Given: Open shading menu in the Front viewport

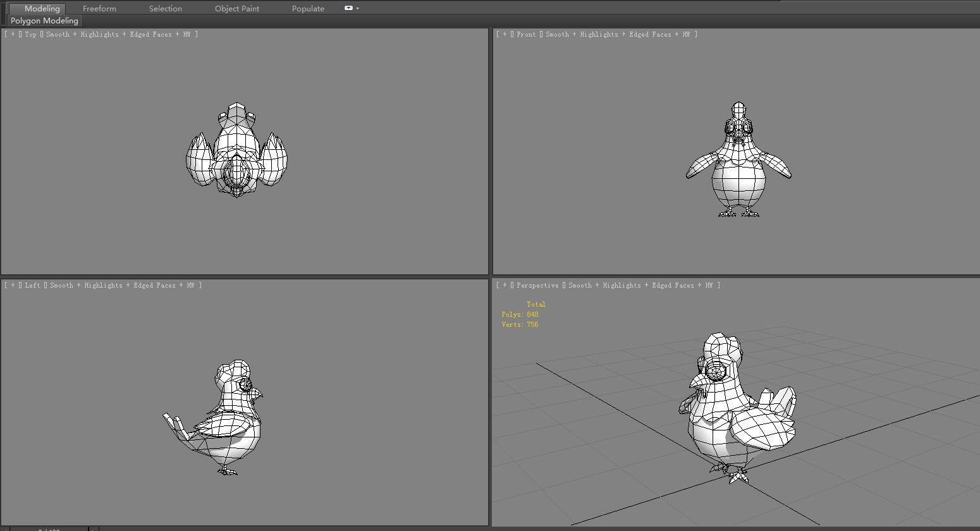Looking at the screenshot, I should [618, 34].
